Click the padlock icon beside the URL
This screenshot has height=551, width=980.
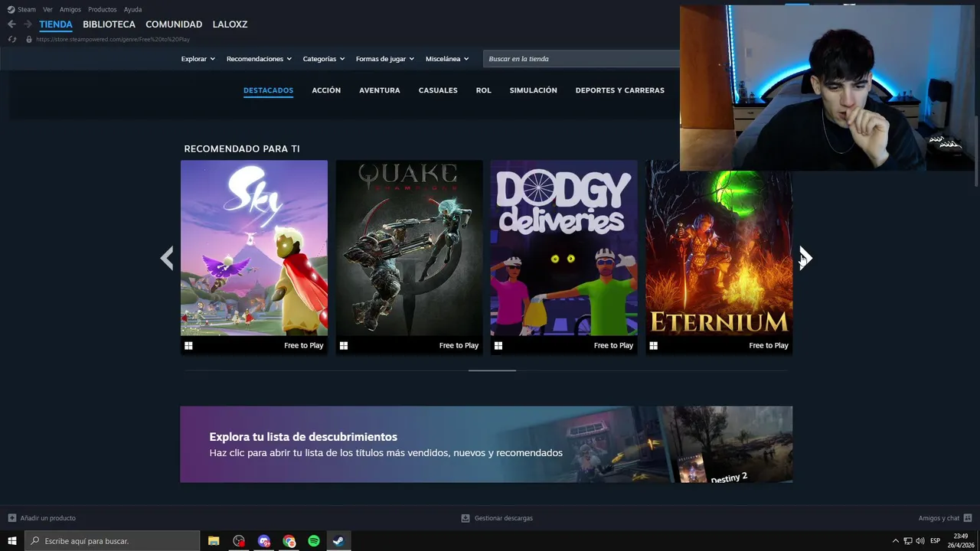coord(29,39)
